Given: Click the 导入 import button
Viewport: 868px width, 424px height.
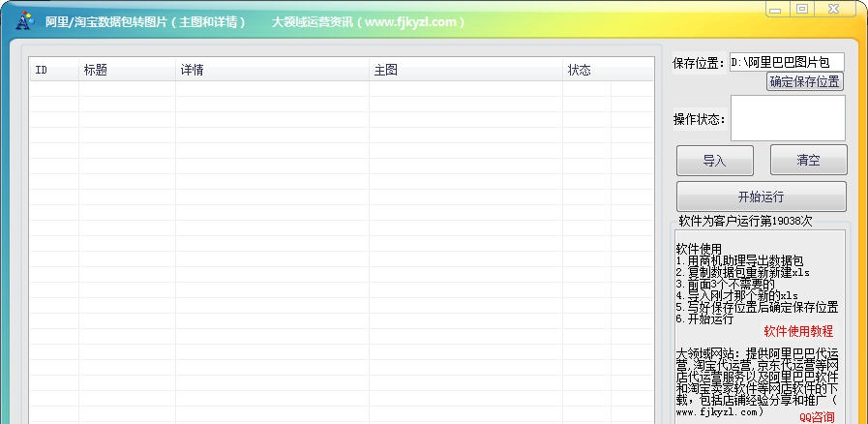Looking at the screenshot, I should pyautogui.click(x=714, y=161).
